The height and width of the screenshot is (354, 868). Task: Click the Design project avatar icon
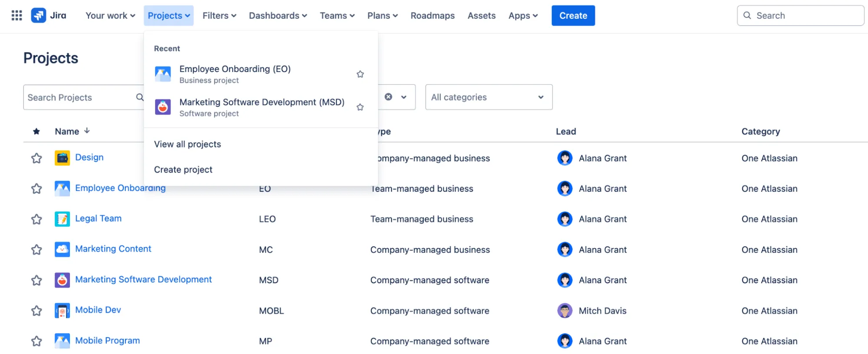(62, 158)
